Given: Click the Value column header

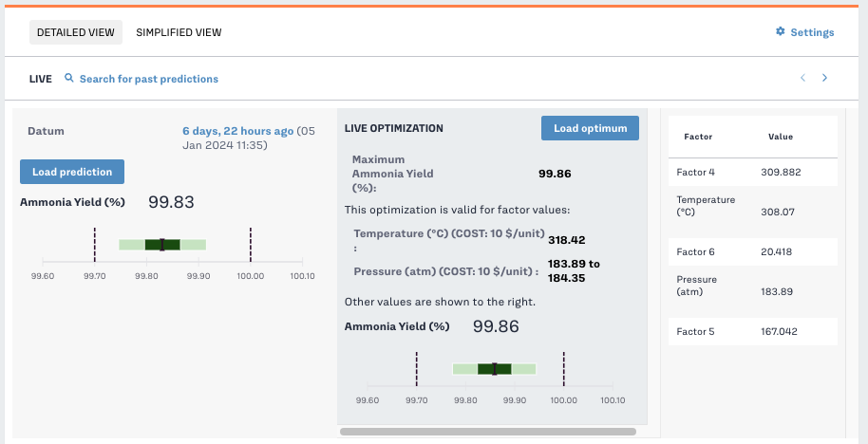Looking at the screenshot, I should 780,137.
